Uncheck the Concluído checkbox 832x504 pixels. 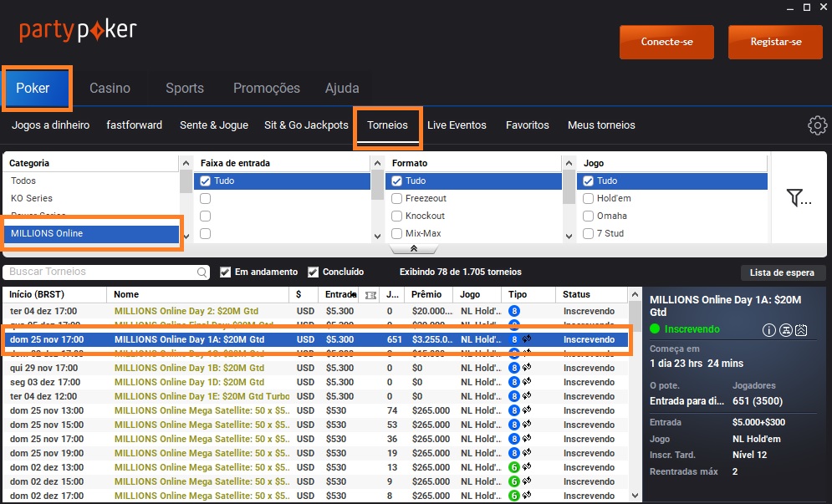coord(313,272)
